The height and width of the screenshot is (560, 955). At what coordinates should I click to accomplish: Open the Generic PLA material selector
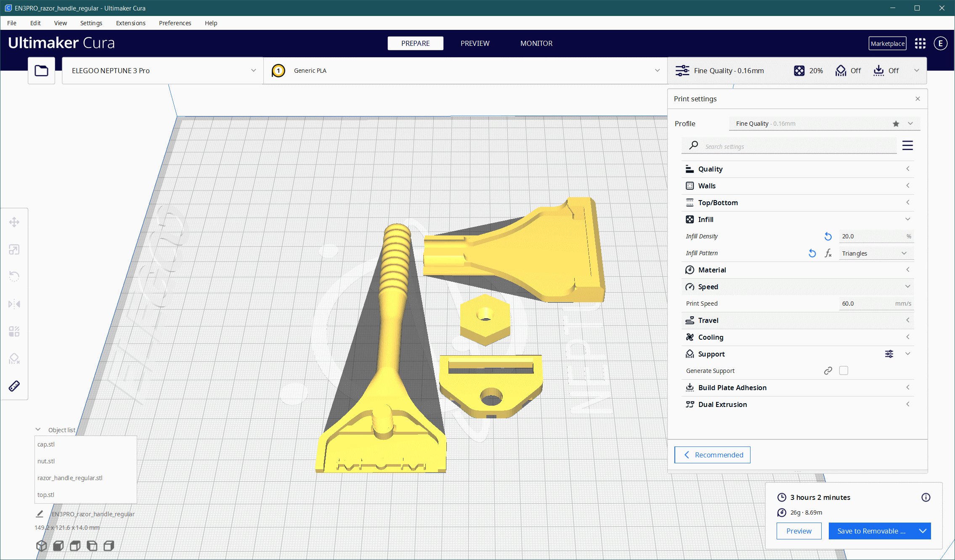pyautogui.click(x=465, y=71)
